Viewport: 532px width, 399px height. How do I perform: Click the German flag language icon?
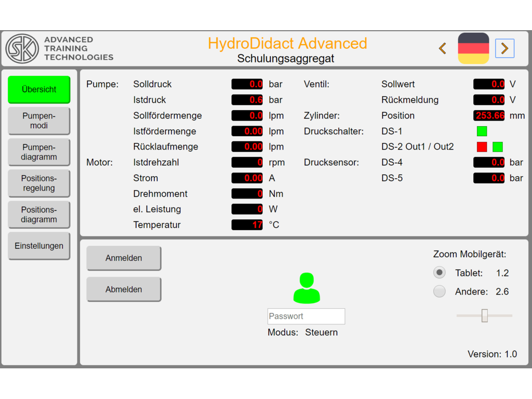[473, 48]
